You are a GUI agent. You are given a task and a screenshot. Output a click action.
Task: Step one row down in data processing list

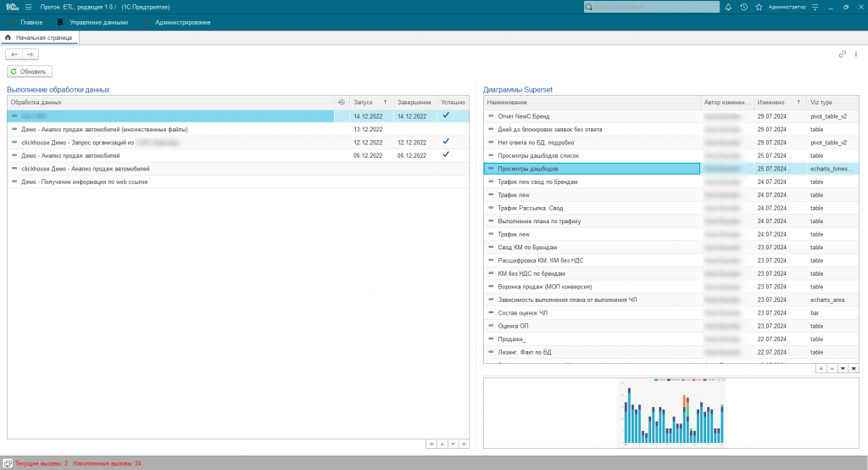click(453, 444)
